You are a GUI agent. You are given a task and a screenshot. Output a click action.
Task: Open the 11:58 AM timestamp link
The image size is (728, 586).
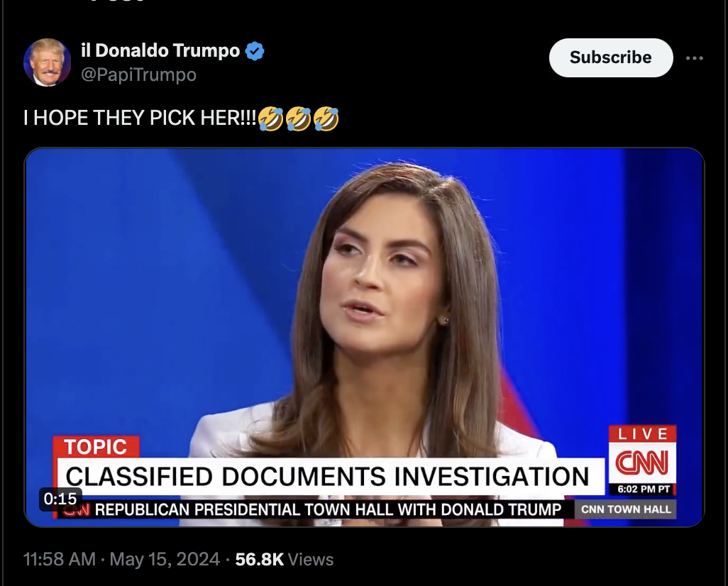click(x=60, y=559)
